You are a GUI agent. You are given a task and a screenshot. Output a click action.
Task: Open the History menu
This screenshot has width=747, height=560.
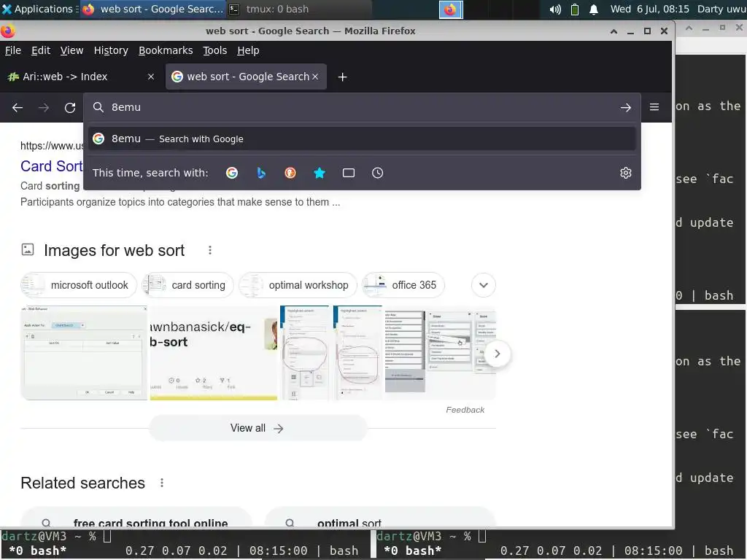coord(111,50)
